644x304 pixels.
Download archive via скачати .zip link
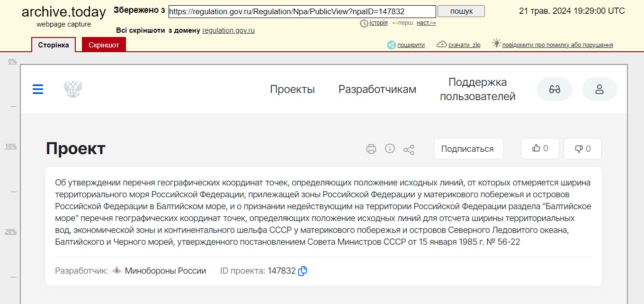(x=464, y=45)
